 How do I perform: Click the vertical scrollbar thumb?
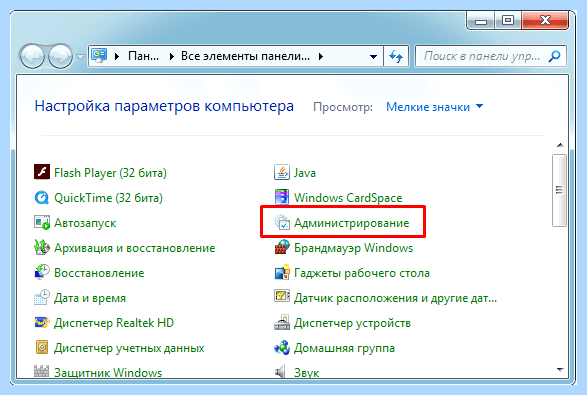tap(559, 190)
